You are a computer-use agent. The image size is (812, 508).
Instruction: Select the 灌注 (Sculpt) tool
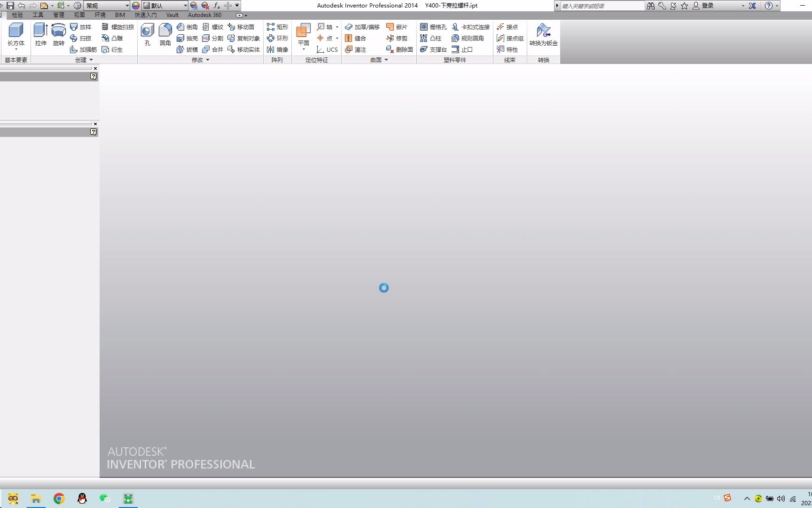coord(355,49)
